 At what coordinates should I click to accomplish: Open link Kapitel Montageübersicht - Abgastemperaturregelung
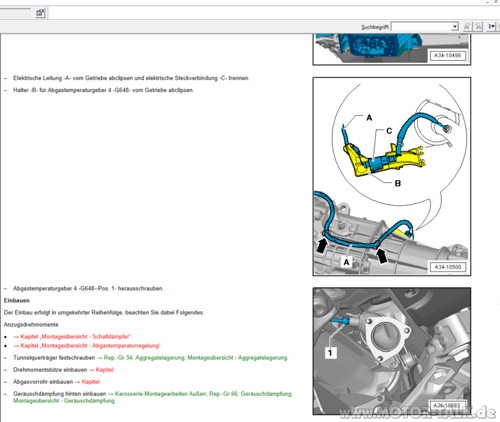tap(87, 346)
